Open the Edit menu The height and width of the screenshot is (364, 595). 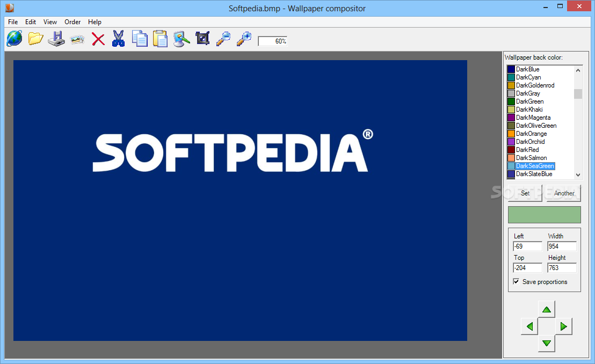(31, 22)
